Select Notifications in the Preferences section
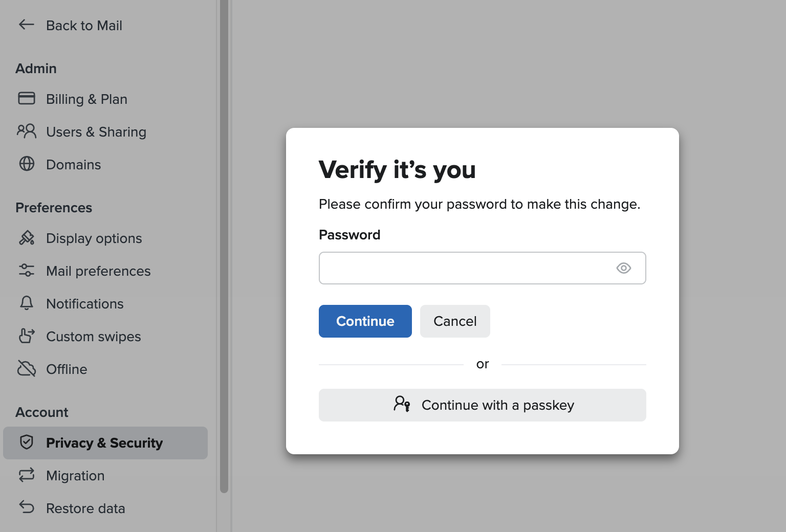The width and height of the screenshot is (786, 532). (85, 303)
